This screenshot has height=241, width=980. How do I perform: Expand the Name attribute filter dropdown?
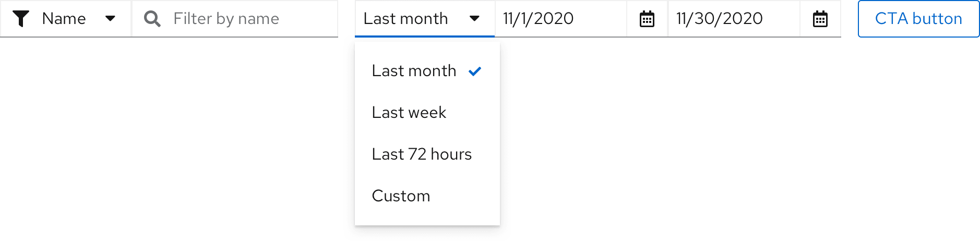tap(65, 19)
